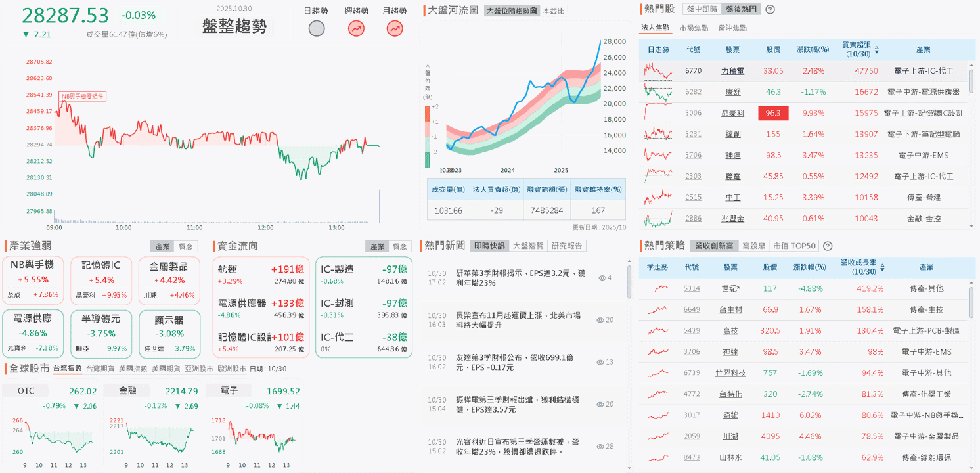Open the 康舒 daily trend sparkline
Image resolution: width=980 pixels, height=473 pixels.
(659, 92)
